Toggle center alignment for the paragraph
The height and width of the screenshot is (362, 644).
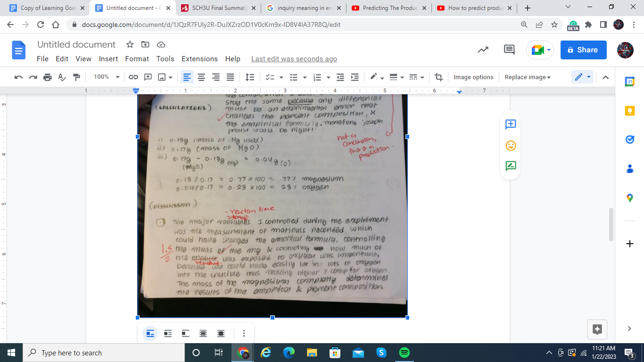(x=201, y=77)
